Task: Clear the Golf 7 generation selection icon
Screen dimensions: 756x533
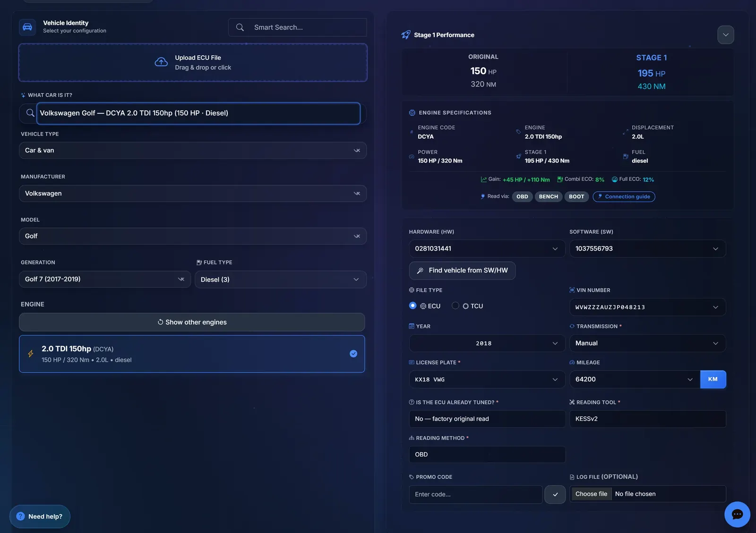Action: pos(181,279)
